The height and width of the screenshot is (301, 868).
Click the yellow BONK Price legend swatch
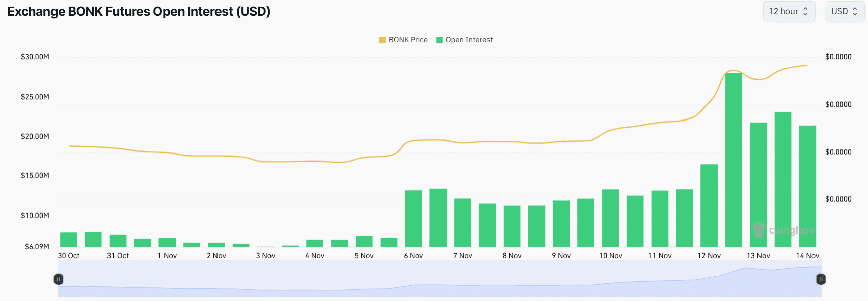382,40
